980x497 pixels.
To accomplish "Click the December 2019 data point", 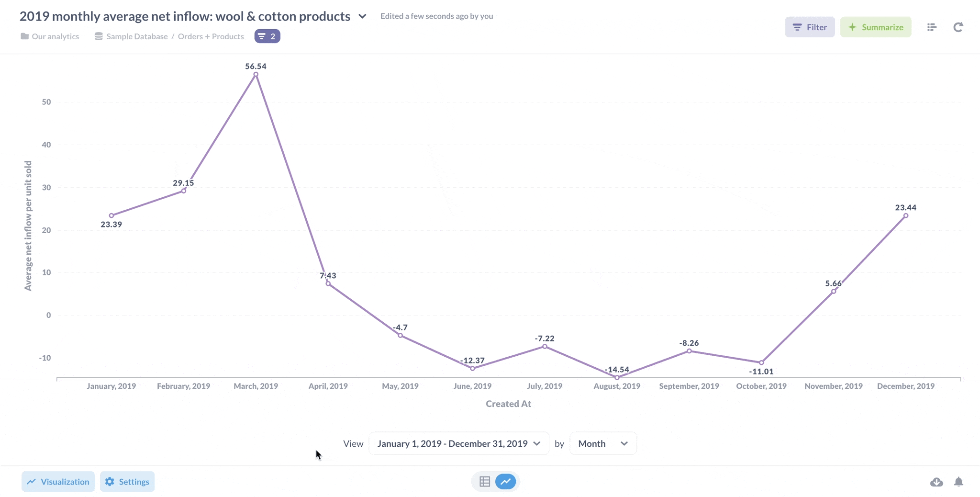I will [905, 216].
